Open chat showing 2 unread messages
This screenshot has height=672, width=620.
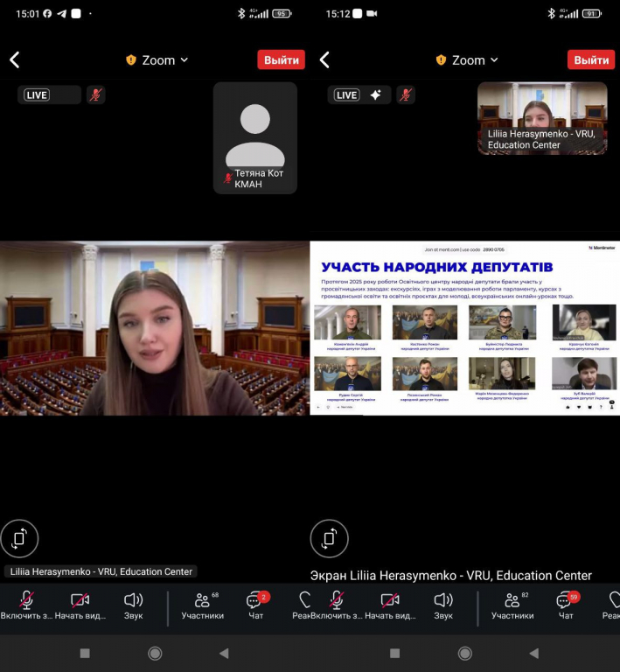click(x=255, y=604)
